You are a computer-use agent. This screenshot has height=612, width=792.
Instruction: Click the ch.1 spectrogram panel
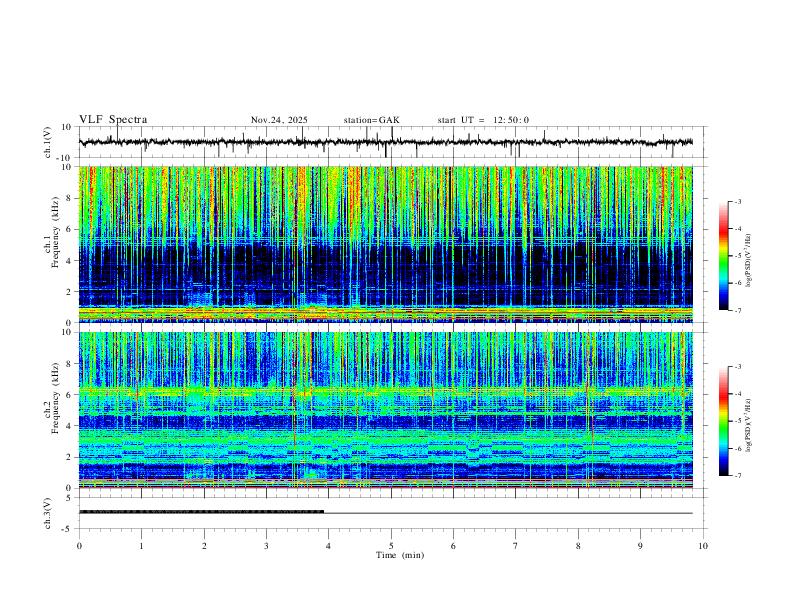pos(385,244)
